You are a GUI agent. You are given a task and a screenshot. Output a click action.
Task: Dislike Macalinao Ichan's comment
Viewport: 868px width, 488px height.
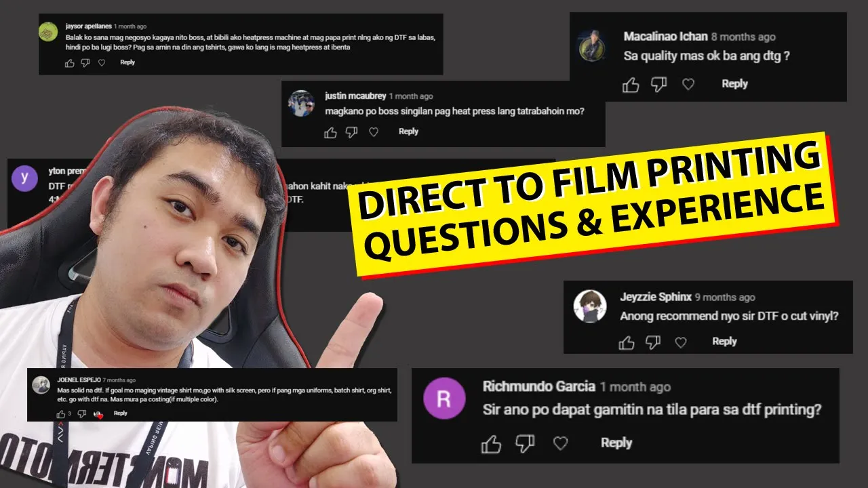pos(659,84)
